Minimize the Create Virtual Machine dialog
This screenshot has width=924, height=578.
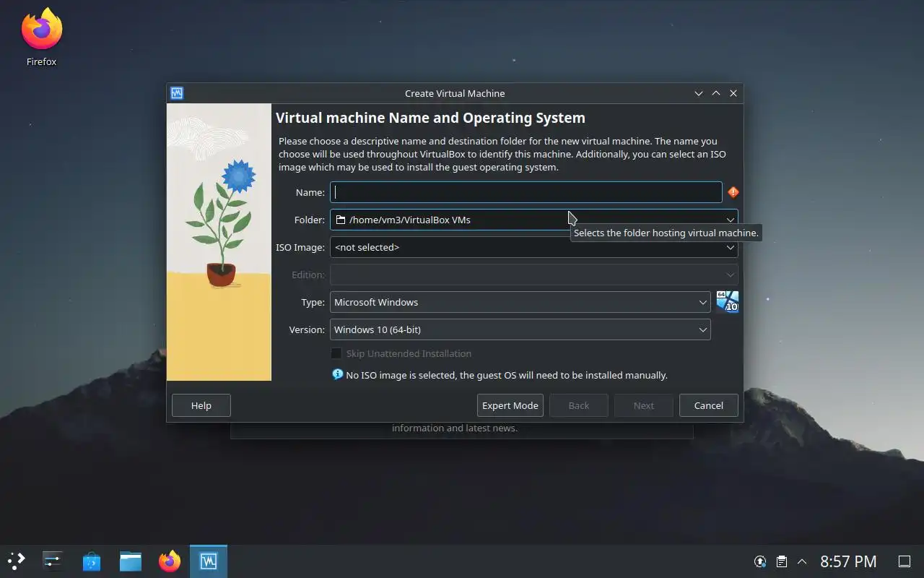pos(699,93)
